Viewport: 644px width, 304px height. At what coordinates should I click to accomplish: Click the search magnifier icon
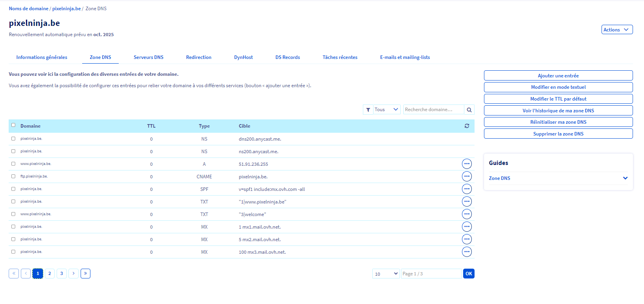[469, 110]
